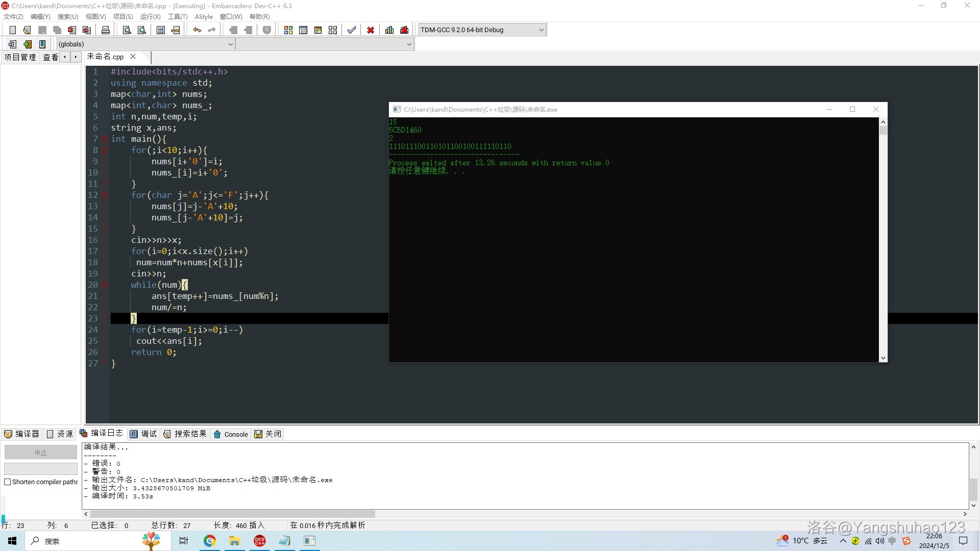Click the Undo arrow icon
This screenshot has width=980, height=551.
tap(197, 30)
